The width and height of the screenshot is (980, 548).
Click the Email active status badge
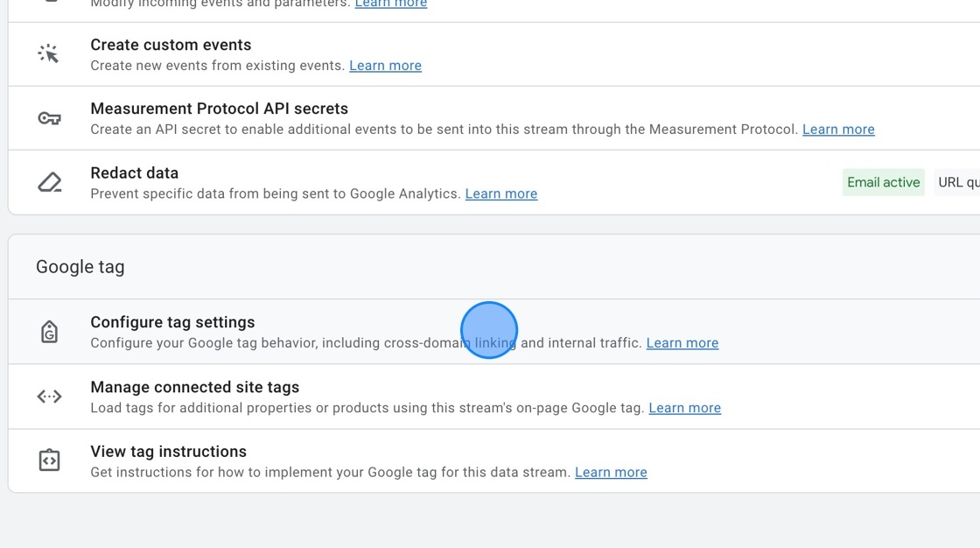(x=883, y=182)
